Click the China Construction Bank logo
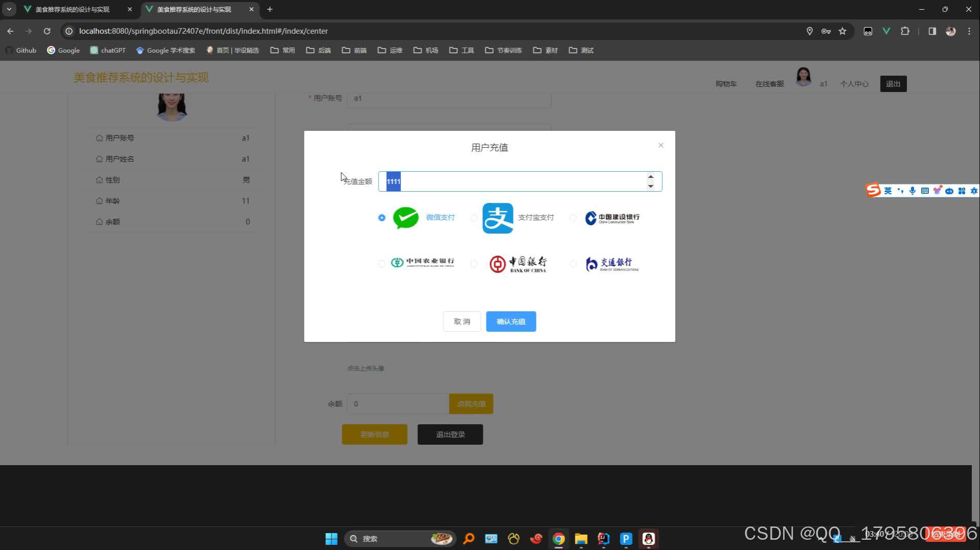 click(x=612, y=218)
